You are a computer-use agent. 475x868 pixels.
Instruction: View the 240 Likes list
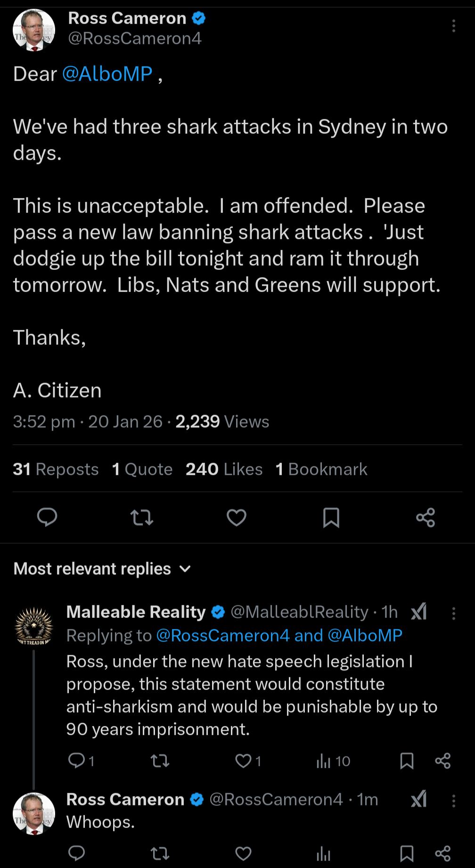click(x=224, y=469)
